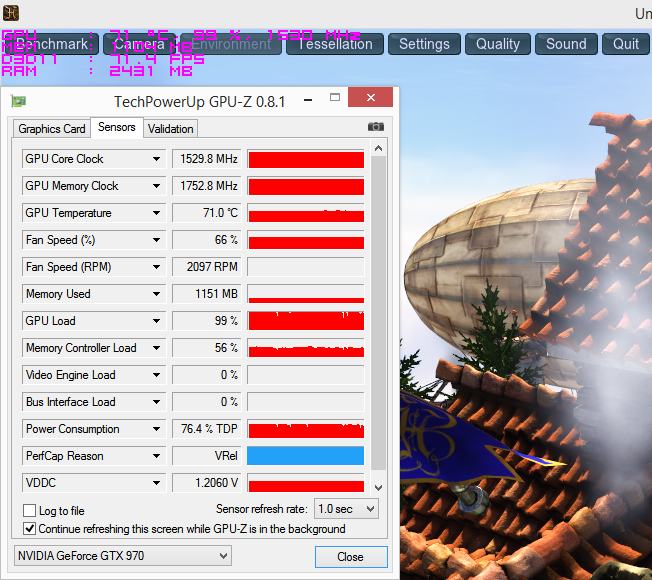Change the Sensor refresh rate dropdown

pyautogui.click(x=346, y=509)
